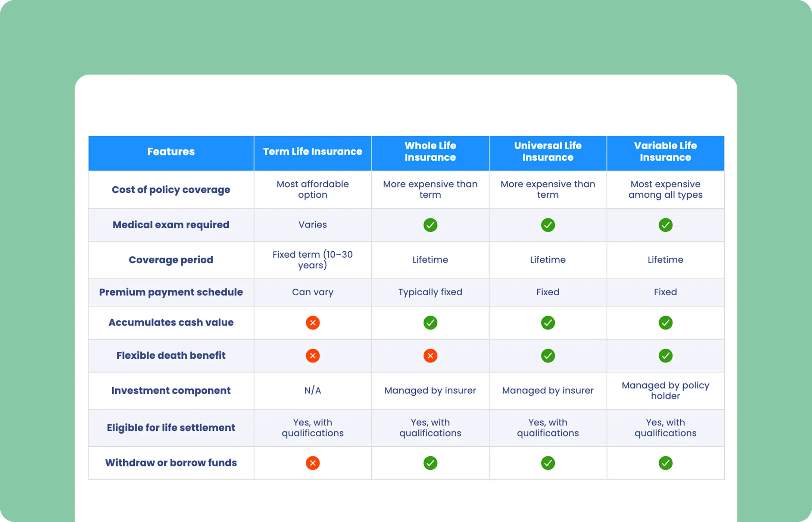Screen dimensions: 812x522
Task: Click green check for Variable Life cash value
Action: 665,323
